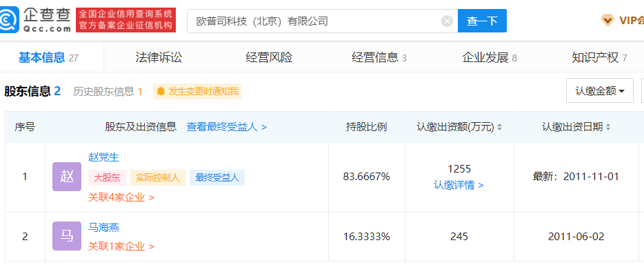Viewport: 644px width, 265px height.
Task: Select the 1255 contribution amount
Action: click(x=459, y=169)
